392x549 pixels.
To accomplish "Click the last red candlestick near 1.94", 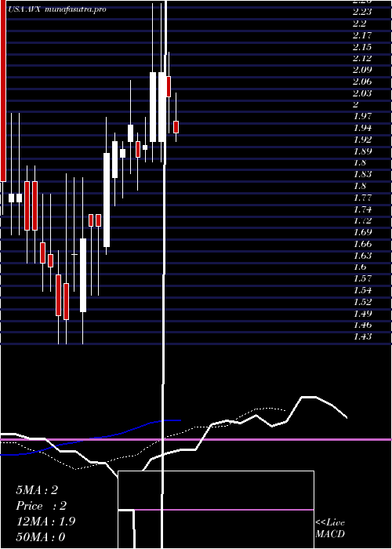I will point(176,127).
